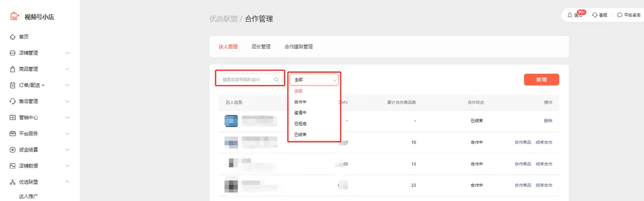The width and height of the screenshot is (644, 201).
Task: Click 优选联盟 in the breadcrumb
Action: 223,19
